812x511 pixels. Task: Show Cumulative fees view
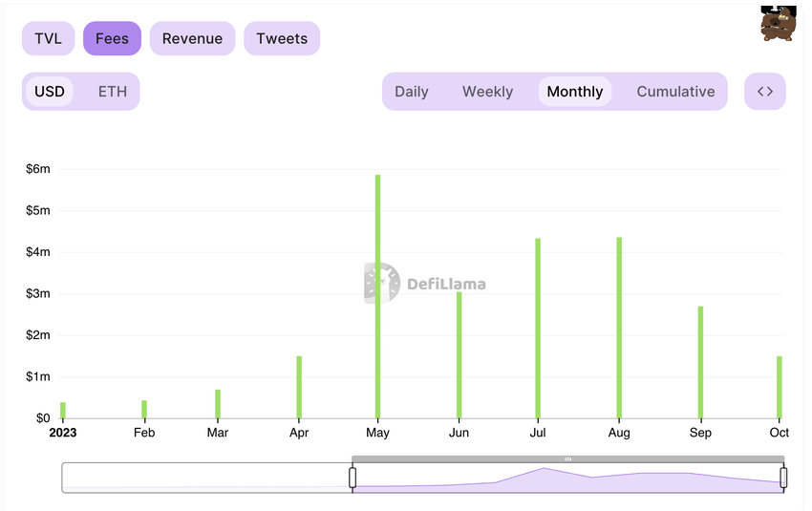[675, 92]
